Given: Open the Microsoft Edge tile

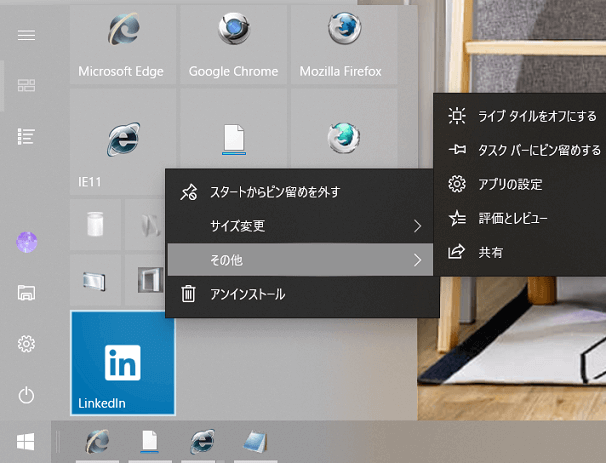Looking at the screenshot, I should coord(123,44).
